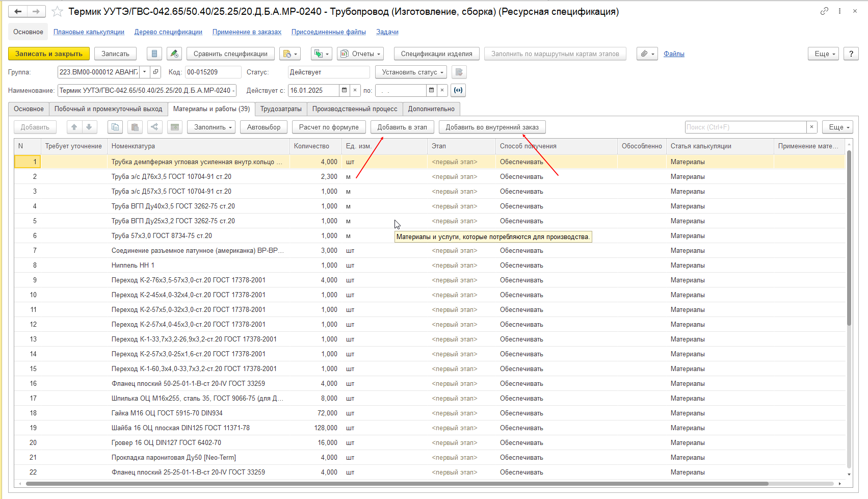Viewport: 868px width, 499px height.
Task: Click Добавить в этап button
Action: pos(402,127)
